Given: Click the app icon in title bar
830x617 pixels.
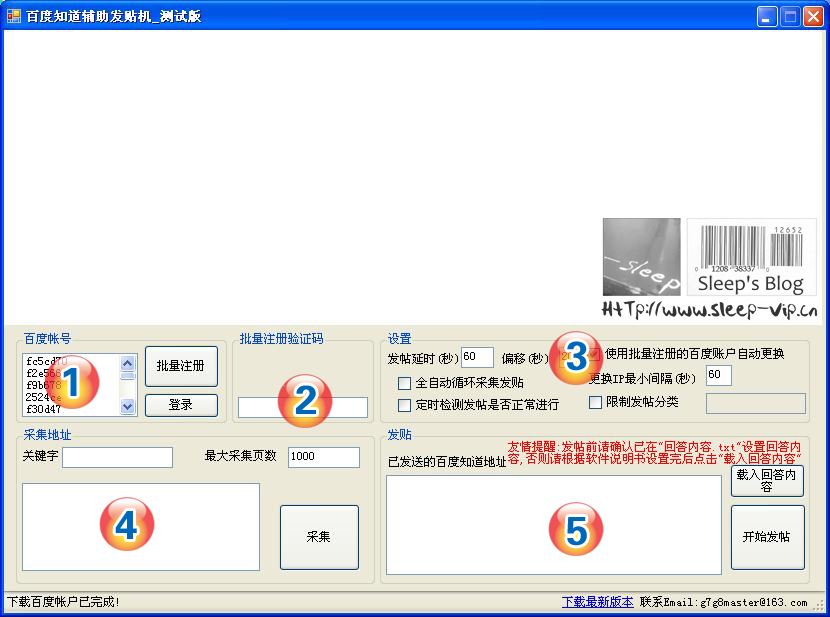Looking at the screenshot, I should (13, 16).
